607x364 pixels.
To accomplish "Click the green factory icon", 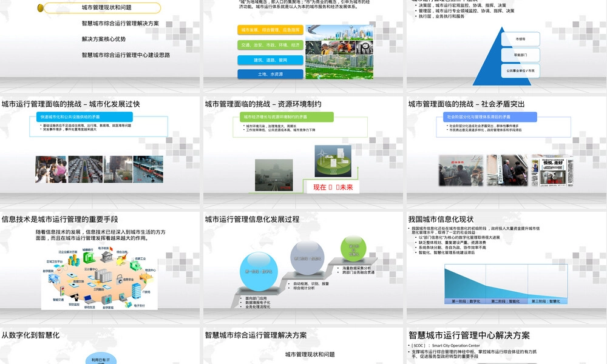I will (x=136, y=266).
